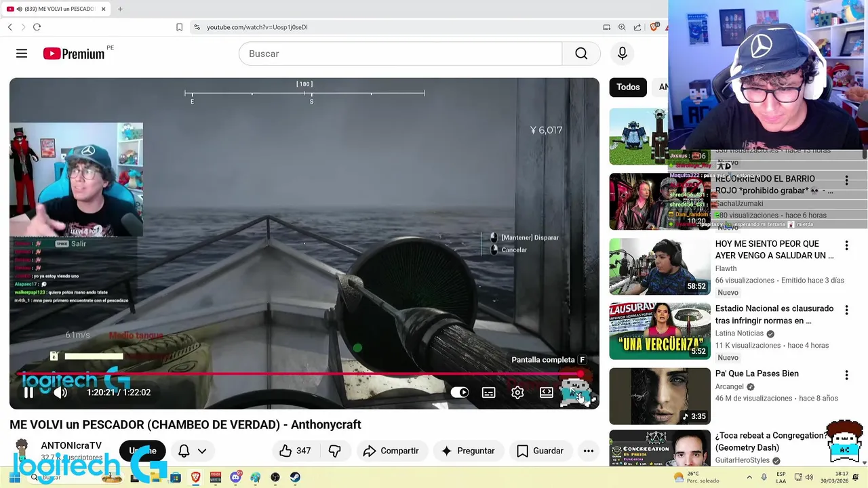
Task: Open the Geometry Dash Congregation thumbnail
Action: [x=660, y=448]
